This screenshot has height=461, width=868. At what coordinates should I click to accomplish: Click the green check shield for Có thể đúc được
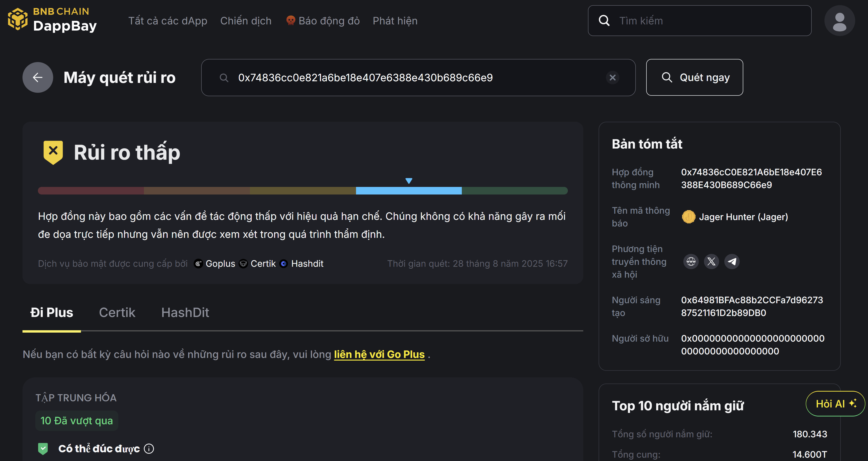tap(43, 448)
